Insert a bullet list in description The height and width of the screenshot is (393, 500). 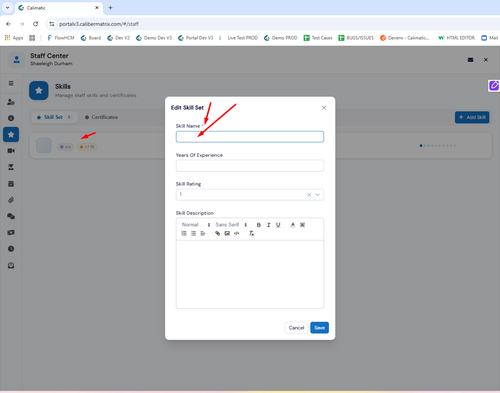193,233
